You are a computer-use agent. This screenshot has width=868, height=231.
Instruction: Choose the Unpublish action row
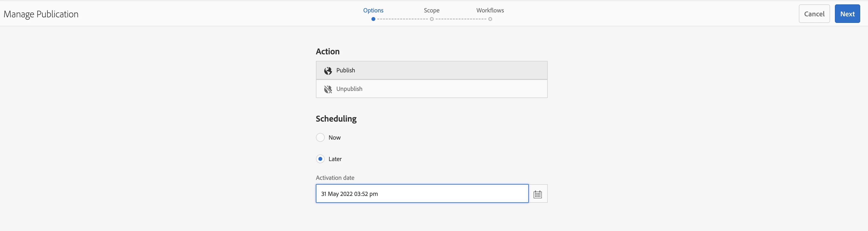(432, 89)
